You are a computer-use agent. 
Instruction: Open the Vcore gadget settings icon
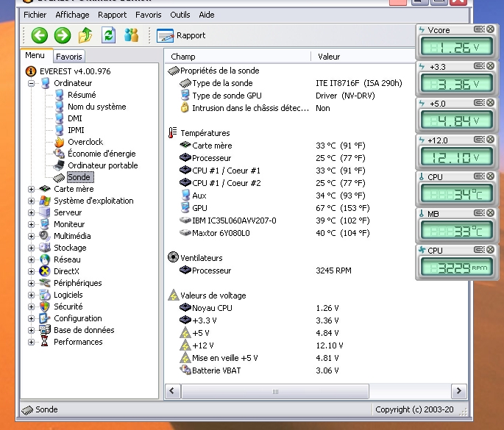tap(478, 30)
